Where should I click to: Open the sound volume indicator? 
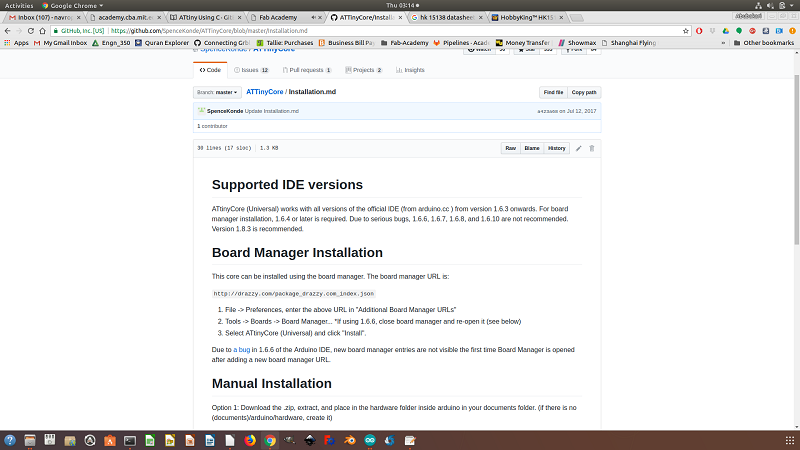coord(770,6)
